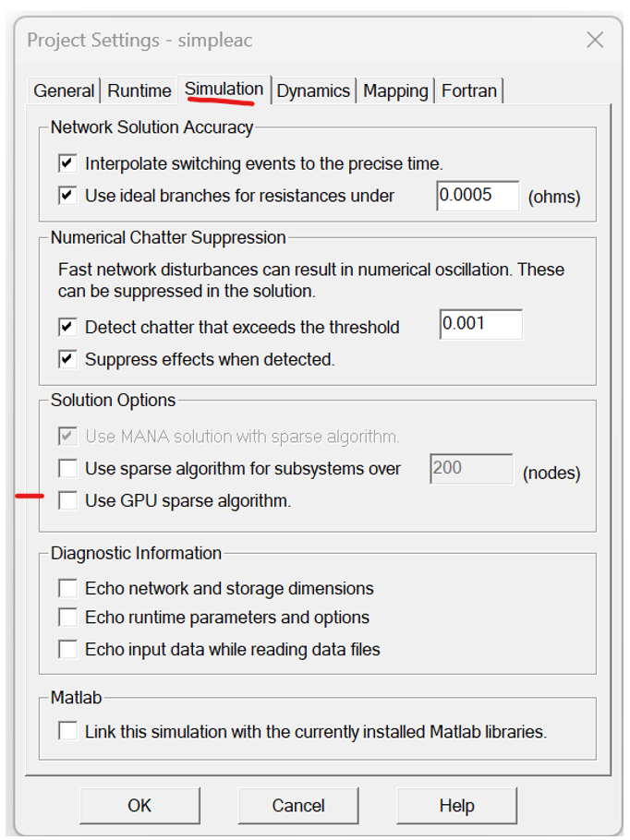This screenshot has width=630, height=840.
Task: Open Help for project settings
Action: (456, 805)
